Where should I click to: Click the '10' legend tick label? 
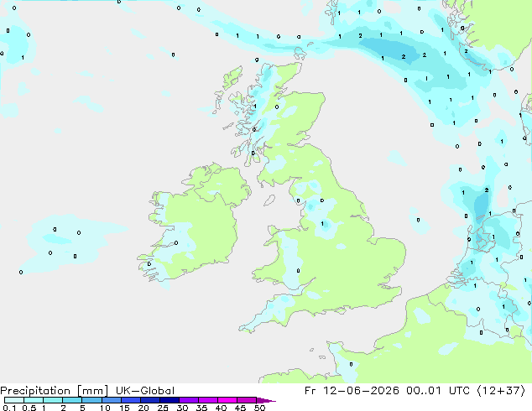point(105,408)
